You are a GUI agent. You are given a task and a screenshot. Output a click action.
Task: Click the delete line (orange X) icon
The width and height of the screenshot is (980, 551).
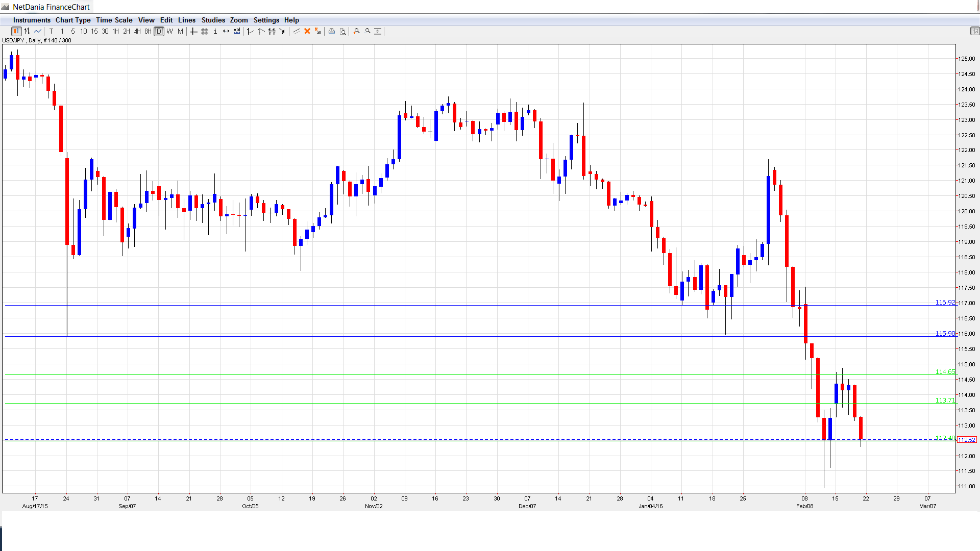[307, 32]
